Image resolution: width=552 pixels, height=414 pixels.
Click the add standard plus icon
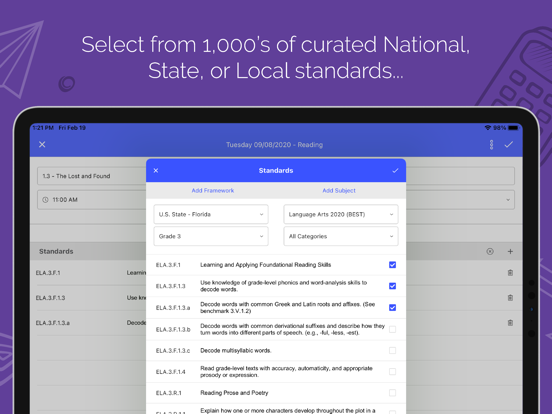[x=510, y=251]
